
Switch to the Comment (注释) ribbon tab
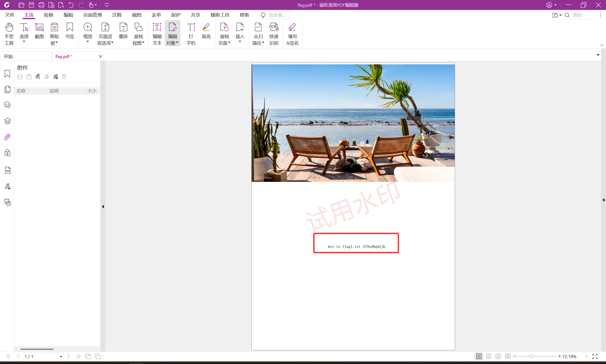pos(117,15)
